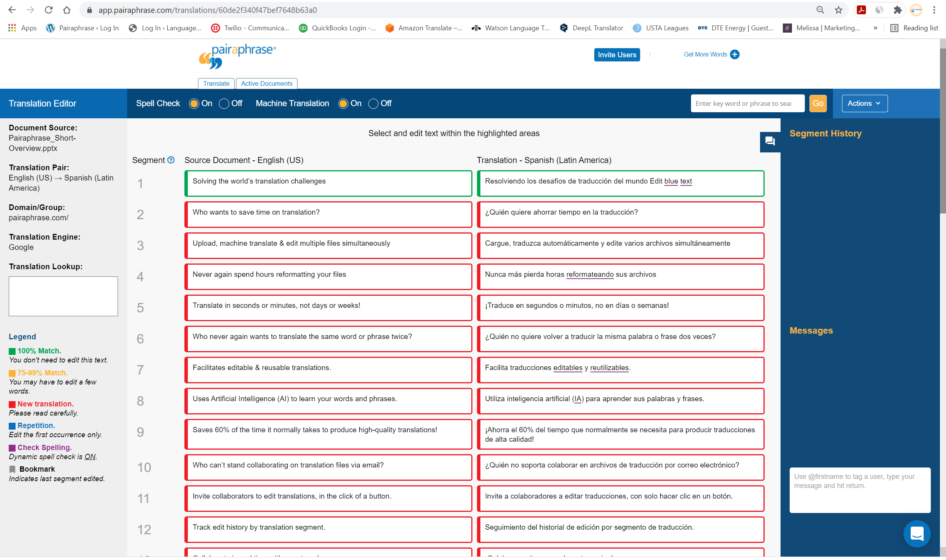
Task: Open the browser extensions puzzle icon
Action: pyautogui.click(x=897, y=10)
